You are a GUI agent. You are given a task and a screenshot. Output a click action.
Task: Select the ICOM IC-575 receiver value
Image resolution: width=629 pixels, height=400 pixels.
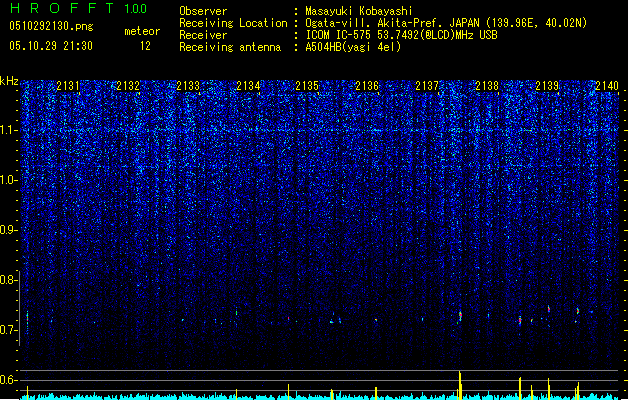click(x=401, y=35)
